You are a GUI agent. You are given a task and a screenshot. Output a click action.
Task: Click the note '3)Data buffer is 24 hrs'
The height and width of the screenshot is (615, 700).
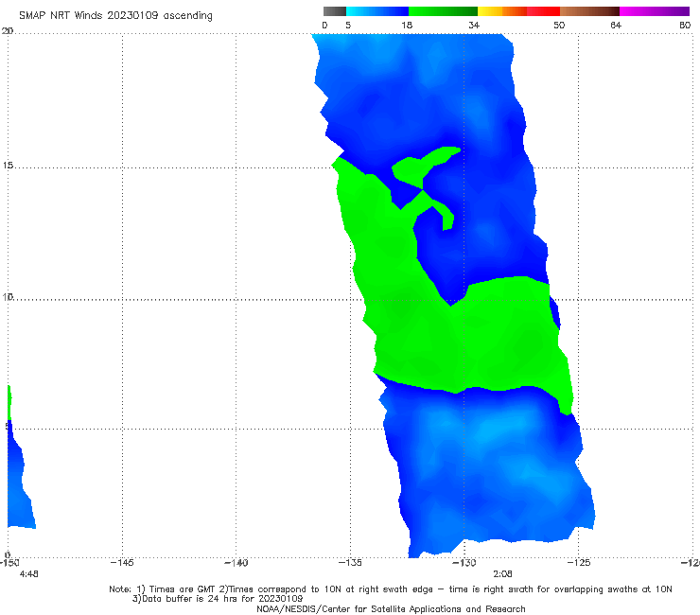tap(218, 599)
